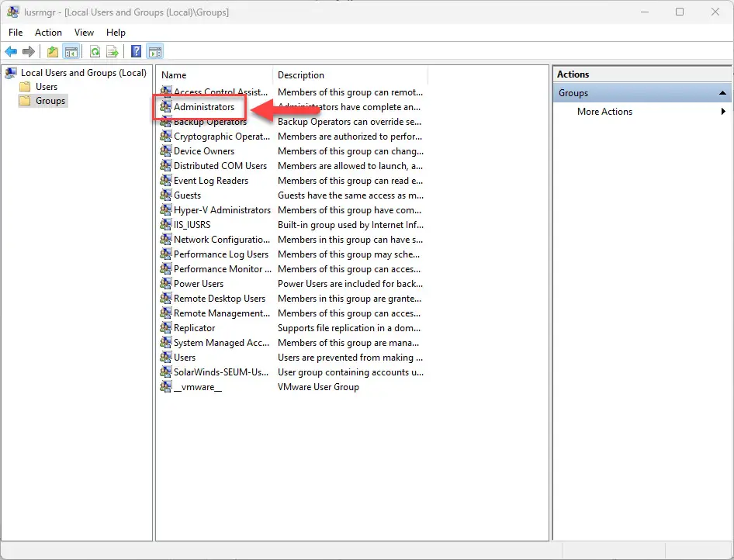Open the Action menu

tap(48, 33)
